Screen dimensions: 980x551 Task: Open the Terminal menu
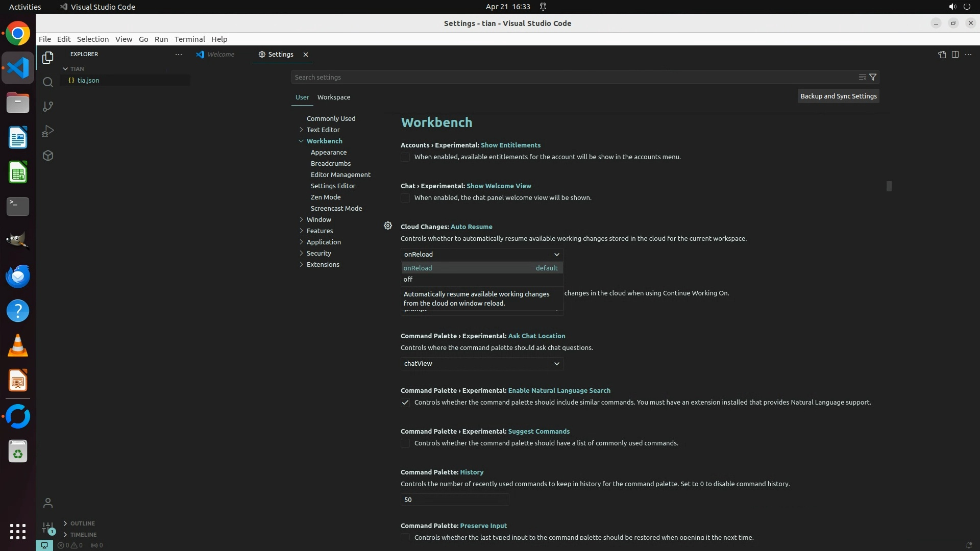click(x=189, y=39)
